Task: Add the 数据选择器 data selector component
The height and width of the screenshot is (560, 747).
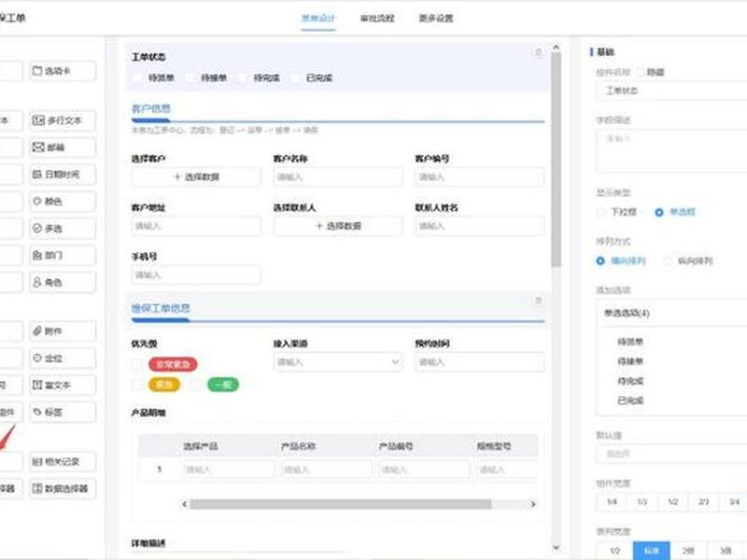Action: 63,488
